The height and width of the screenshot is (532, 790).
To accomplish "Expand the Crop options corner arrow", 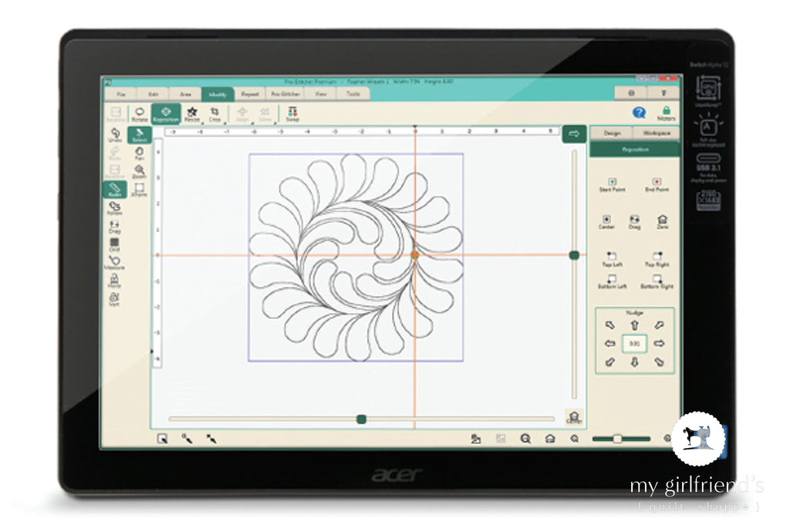I will [224, 123].
